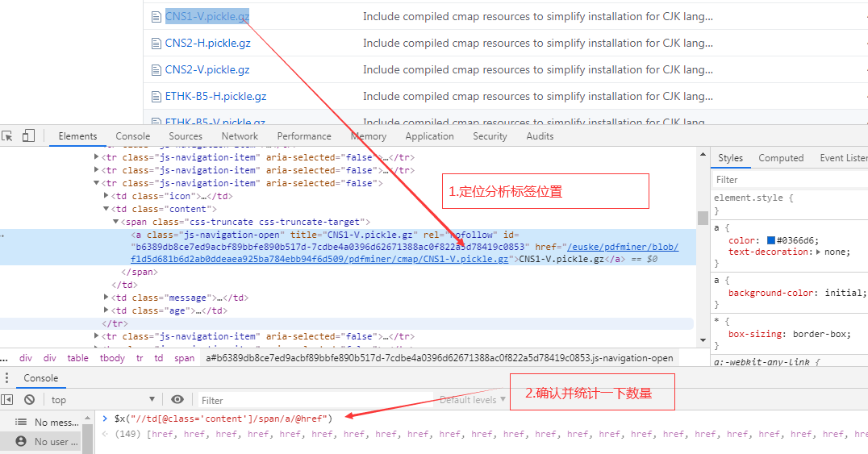This screenshot has height=454, width=868.
Task: Switch to the Computed pane tab
Action: pos(781,158)
